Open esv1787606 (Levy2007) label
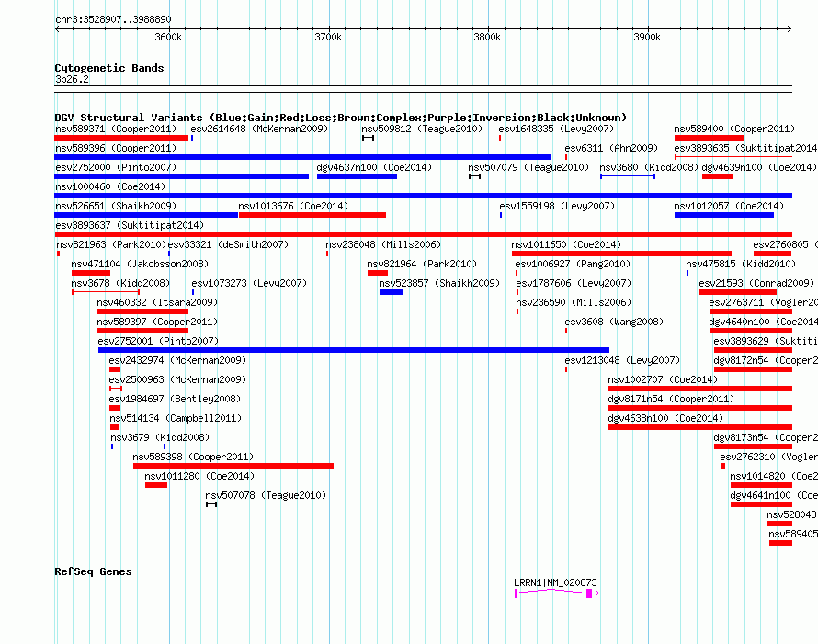 pos(574,283)
